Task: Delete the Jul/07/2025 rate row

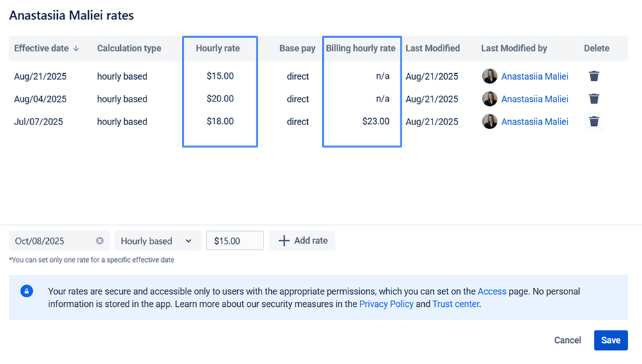Action: pos(594,121)
